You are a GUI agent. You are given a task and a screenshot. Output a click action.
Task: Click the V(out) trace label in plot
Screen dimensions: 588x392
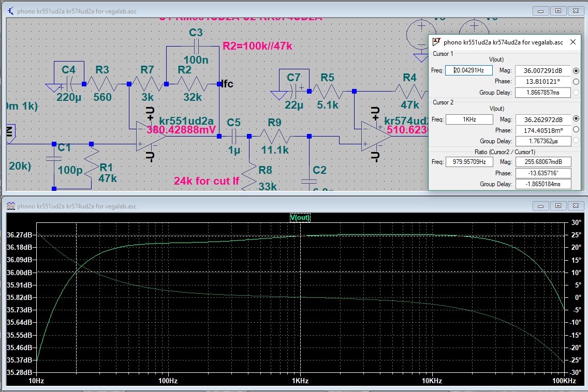[300, 217]
